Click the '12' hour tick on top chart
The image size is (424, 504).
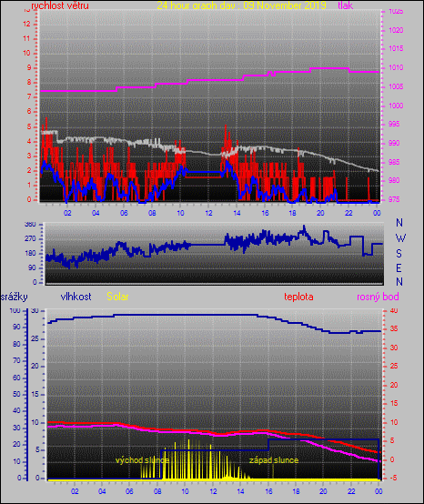[208, 213]
